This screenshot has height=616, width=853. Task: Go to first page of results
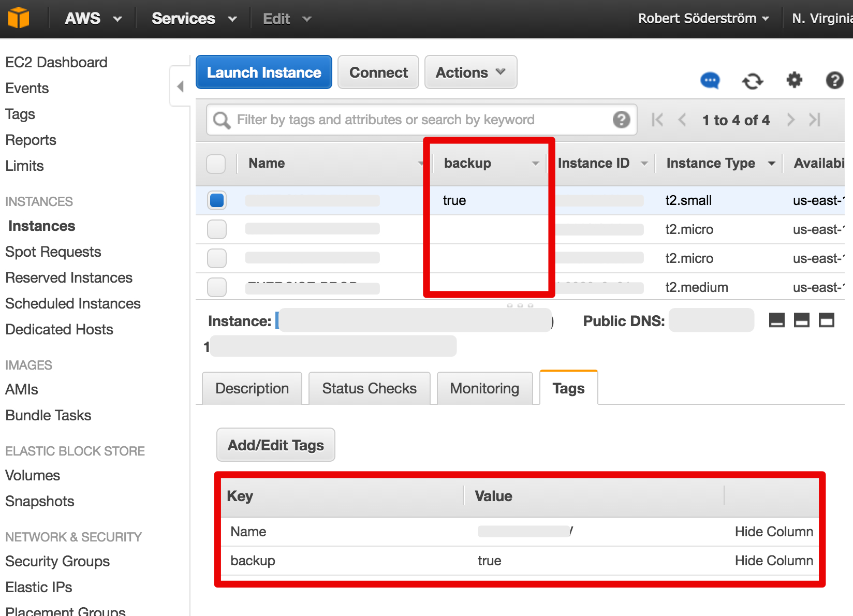(657, 120)
